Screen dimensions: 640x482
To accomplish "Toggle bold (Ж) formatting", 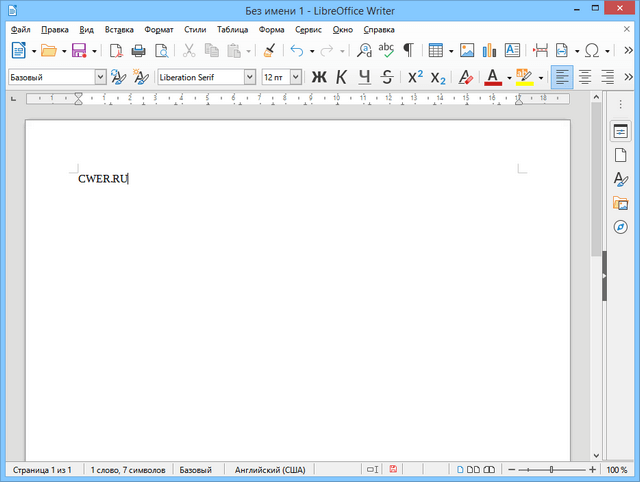I will pyautogui.click(x=319, y=77).
